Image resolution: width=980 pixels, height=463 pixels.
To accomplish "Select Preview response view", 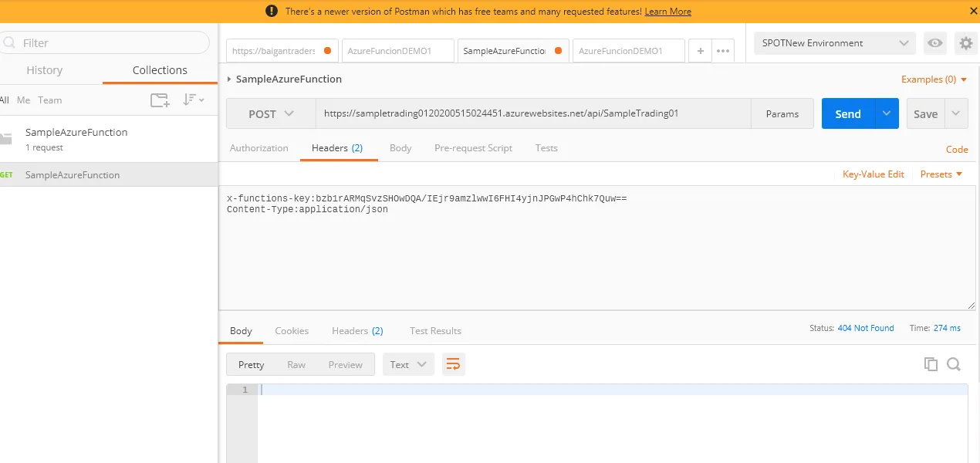I will 345,364.
